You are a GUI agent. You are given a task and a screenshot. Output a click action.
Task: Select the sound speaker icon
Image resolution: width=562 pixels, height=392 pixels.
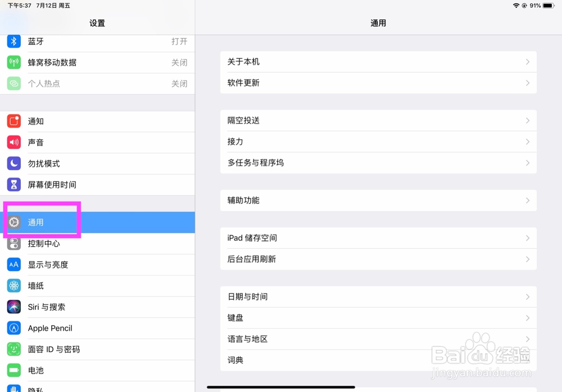coord(13,142)
